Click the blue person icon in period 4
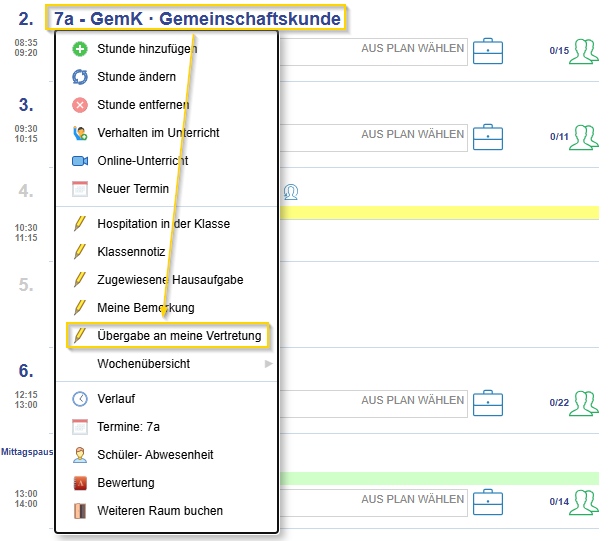 tap(291, 192)
